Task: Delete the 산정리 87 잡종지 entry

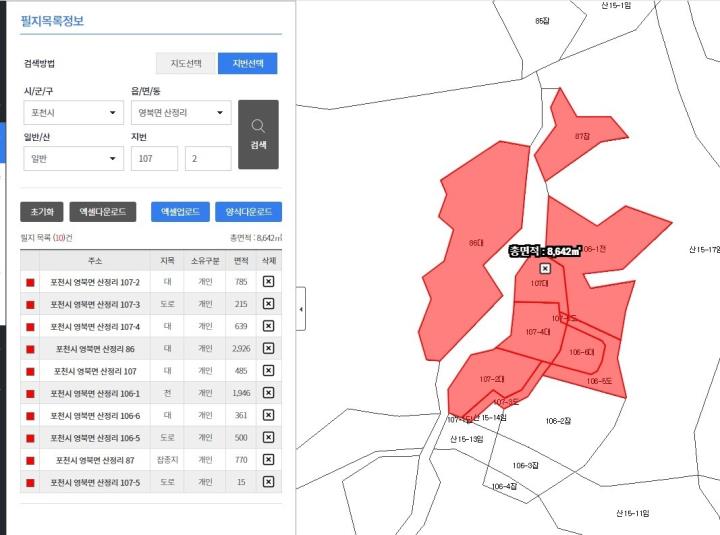Action: [268, 460]
